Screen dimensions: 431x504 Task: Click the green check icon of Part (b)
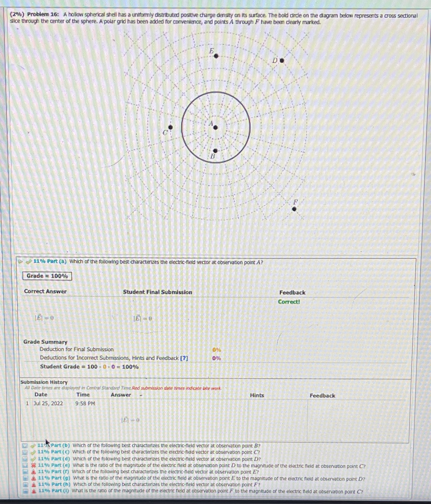tap(33, 446)
